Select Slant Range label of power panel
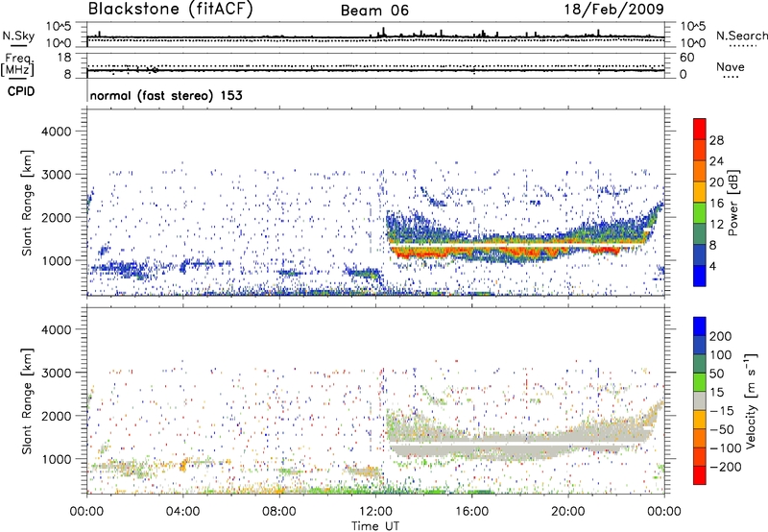 [27, 203]
